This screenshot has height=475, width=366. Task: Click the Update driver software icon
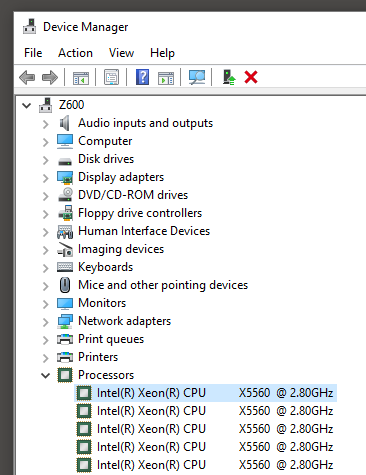click(229, 77)
